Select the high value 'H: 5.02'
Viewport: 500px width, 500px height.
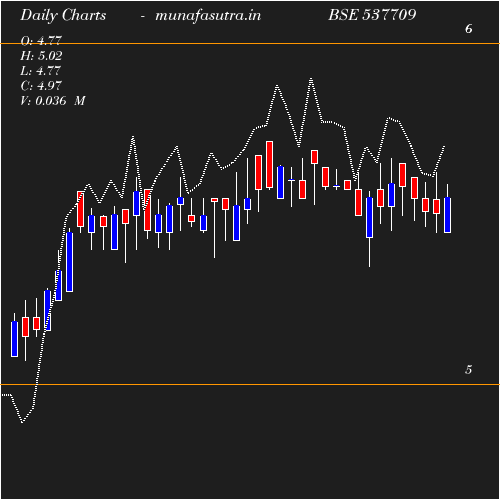pos(41,56)
